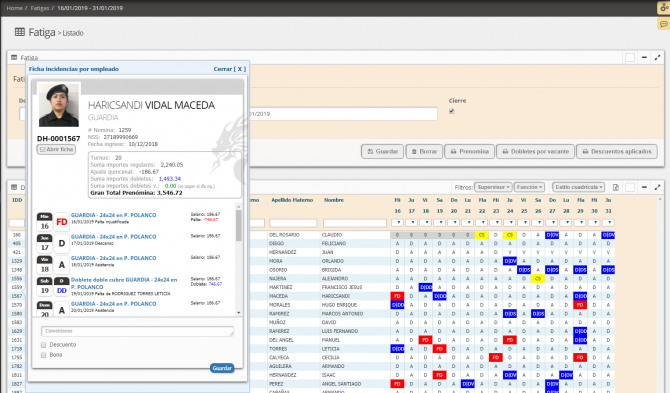Screen dimensions: 670x393
Task: Sort by the Apellido Materno column header
Action: 292,200
